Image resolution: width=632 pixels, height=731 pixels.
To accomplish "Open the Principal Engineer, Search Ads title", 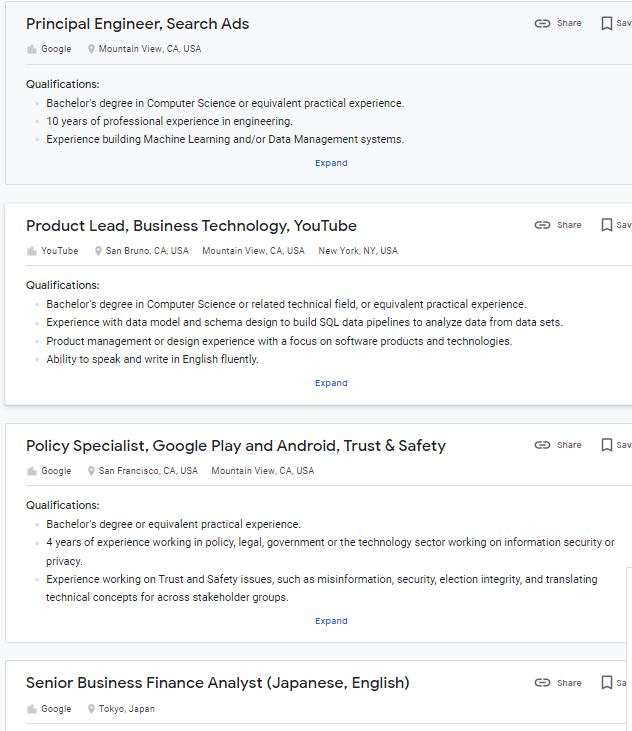I will [x=138, y=24].
